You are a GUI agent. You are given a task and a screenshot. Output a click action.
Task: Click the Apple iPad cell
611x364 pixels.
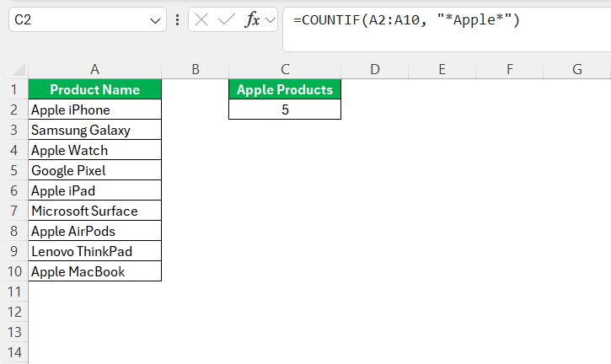click(x=94, y=190)
